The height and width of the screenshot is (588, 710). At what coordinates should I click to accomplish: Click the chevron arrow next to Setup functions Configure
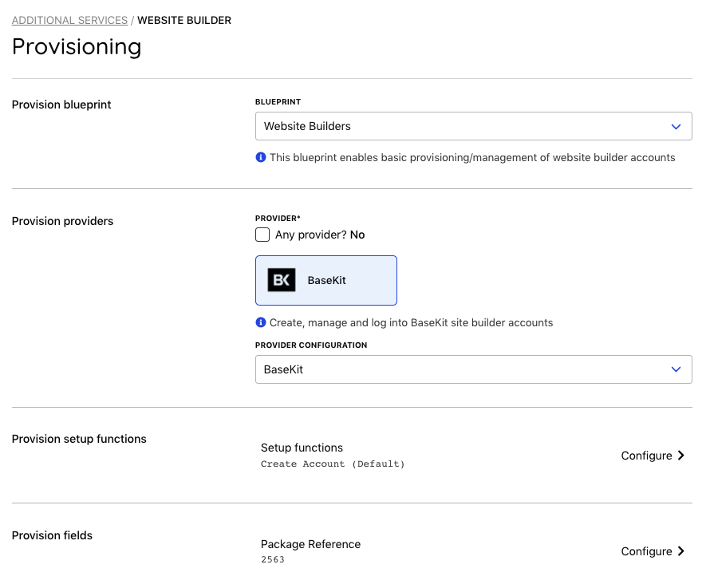pyautogui.click(x=680, y=456)
